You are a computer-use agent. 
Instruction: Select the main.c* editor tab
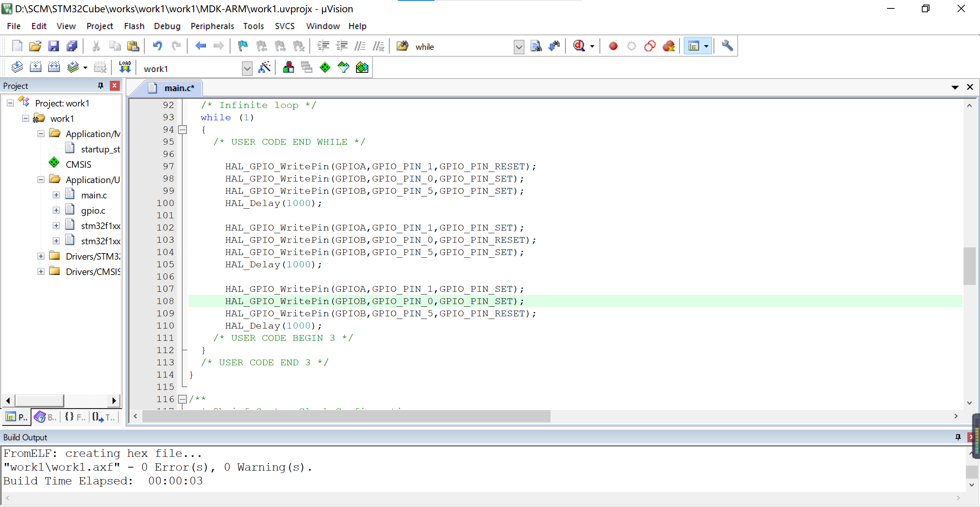tap(172, 88)
